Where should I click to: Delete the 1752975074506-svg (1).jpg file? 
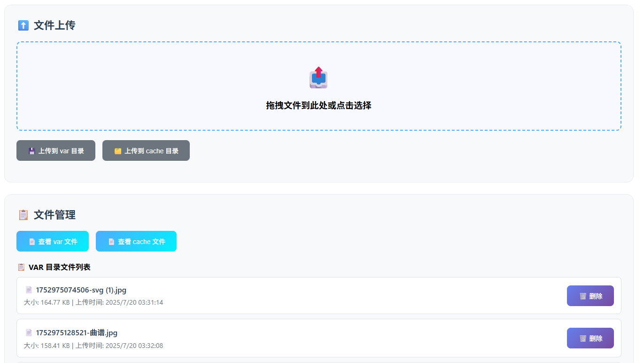click(590, 296)
